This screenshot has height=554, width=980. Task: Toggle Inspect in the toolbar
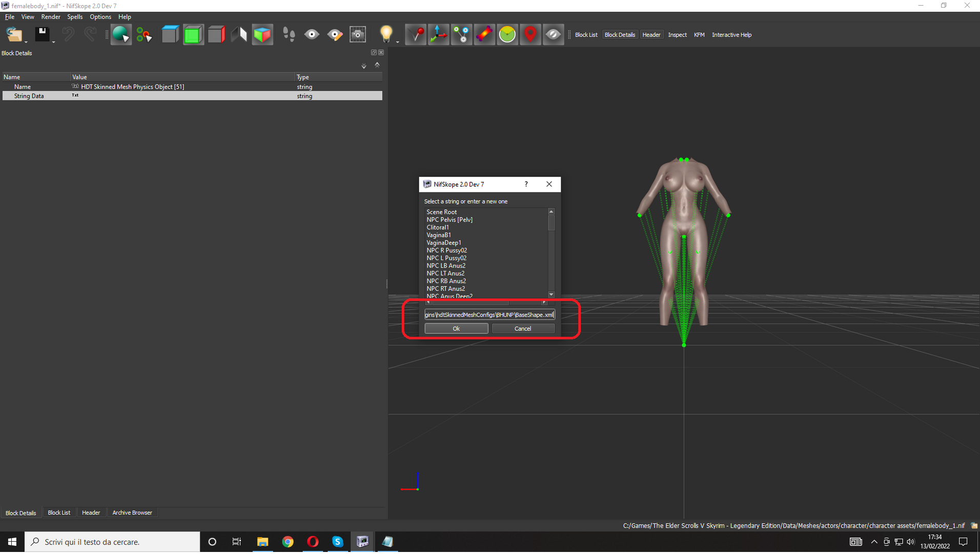(x=677, y=35)
